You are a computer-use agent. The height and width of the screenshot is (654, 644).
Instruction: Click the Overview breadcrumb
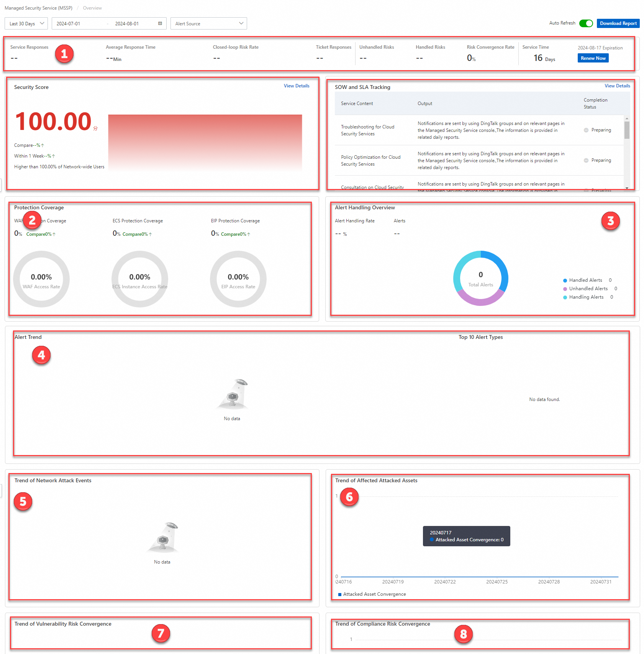(x=92, y=8)
